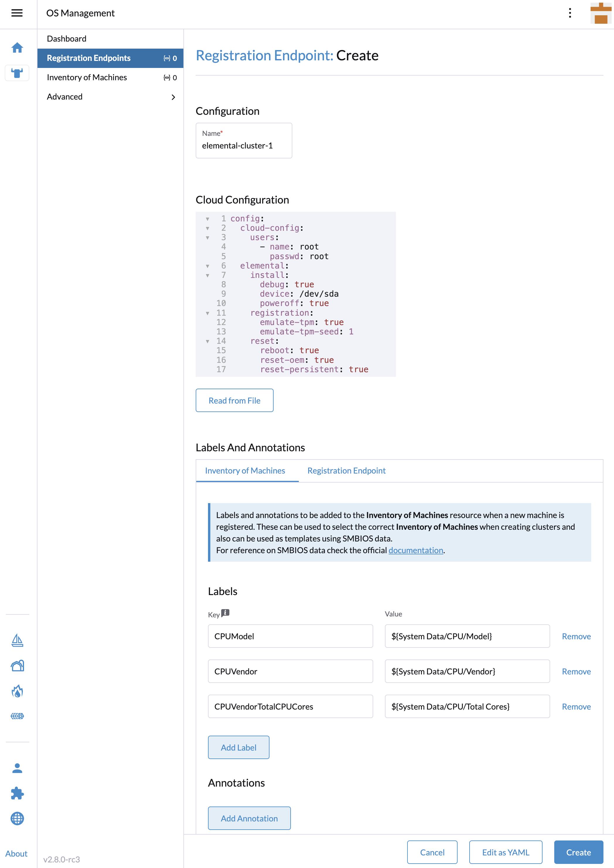
Task: Click Edit as YAML button
Action: point(506,852)
